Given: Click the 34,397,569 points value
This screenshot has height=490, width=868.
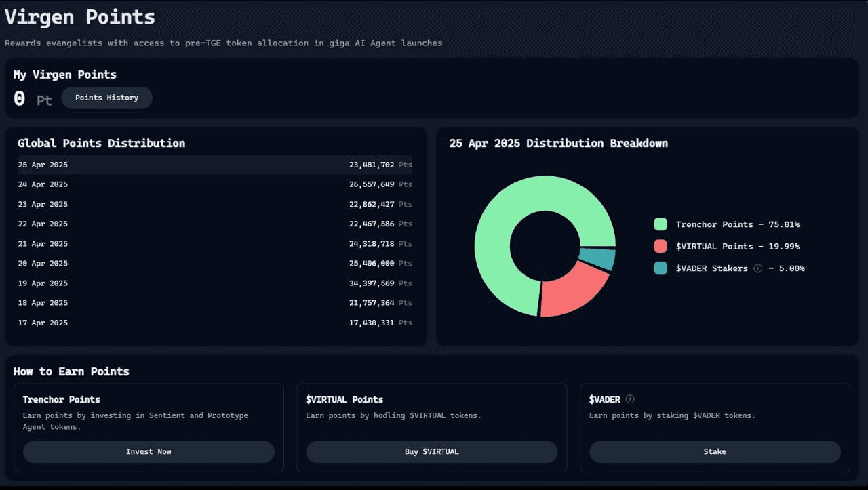Looking at the screenshot, I should tap(372, 283).
